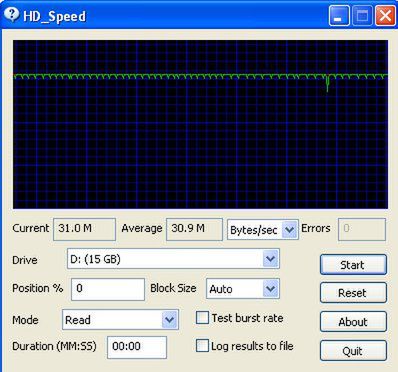This screenshot has width=398, height=372.
Task: Open the About dialog button
Action: [x=353, y=322]
